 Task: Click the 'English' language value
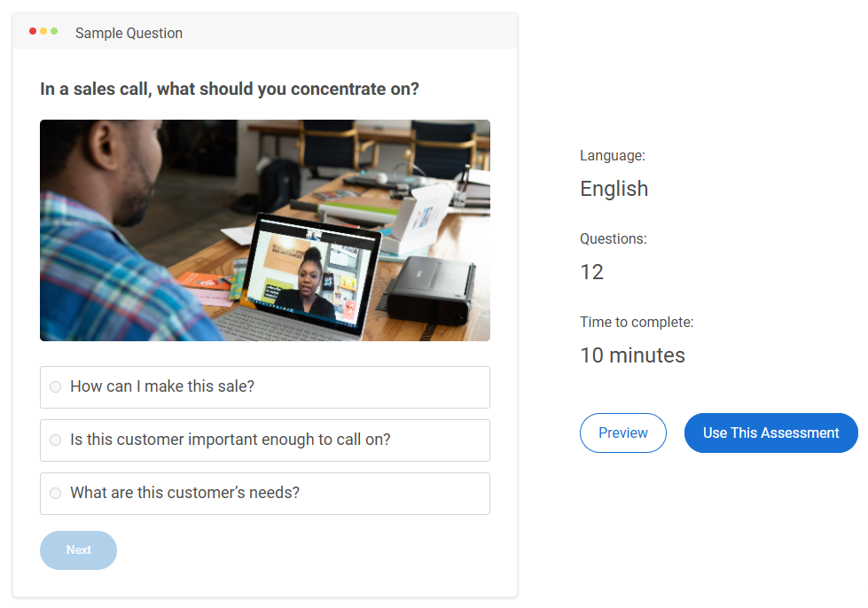coord(614,189)
